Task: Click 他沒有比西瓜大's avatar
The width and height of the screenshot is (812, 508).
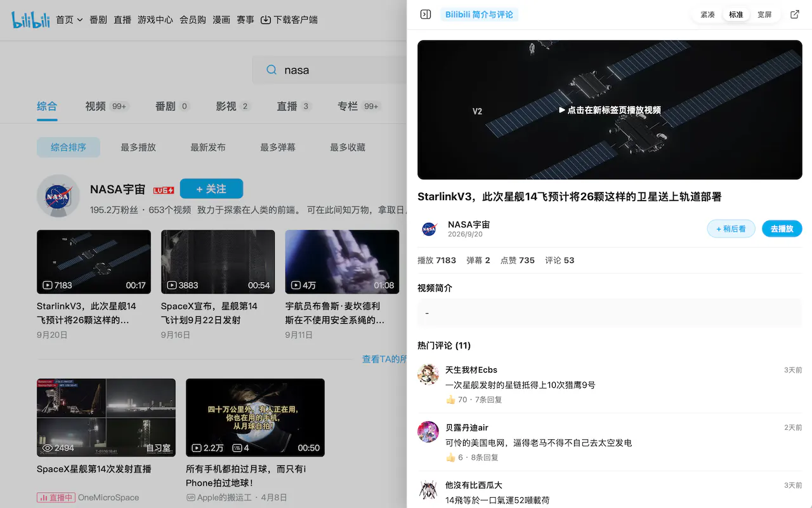Action: 428,490
